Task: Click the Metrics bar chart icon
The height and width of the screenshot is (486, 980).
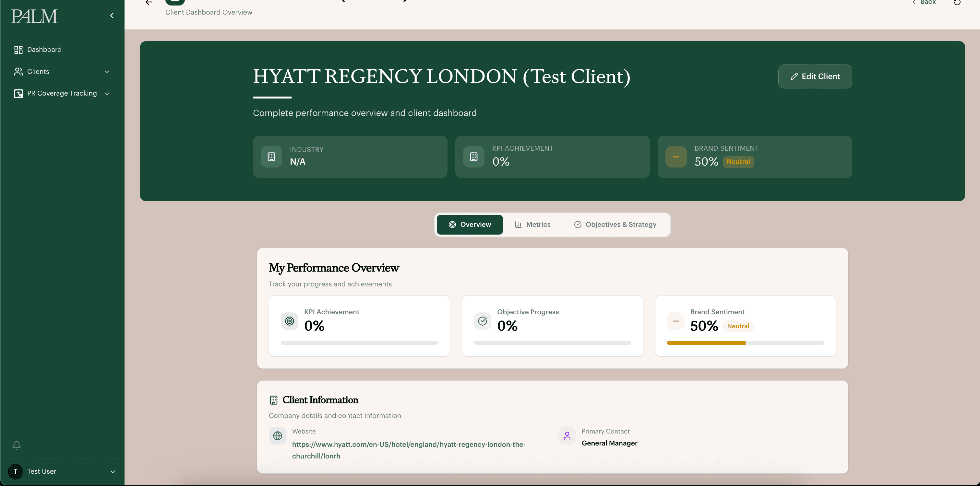Action: [x=518, y=225]
